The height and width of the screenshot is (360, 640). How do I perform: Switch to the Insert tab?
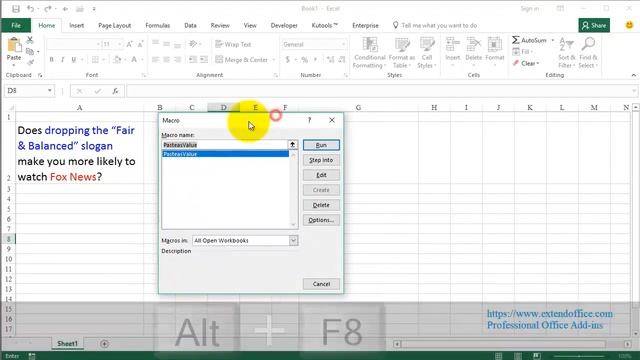coord(76,25)
